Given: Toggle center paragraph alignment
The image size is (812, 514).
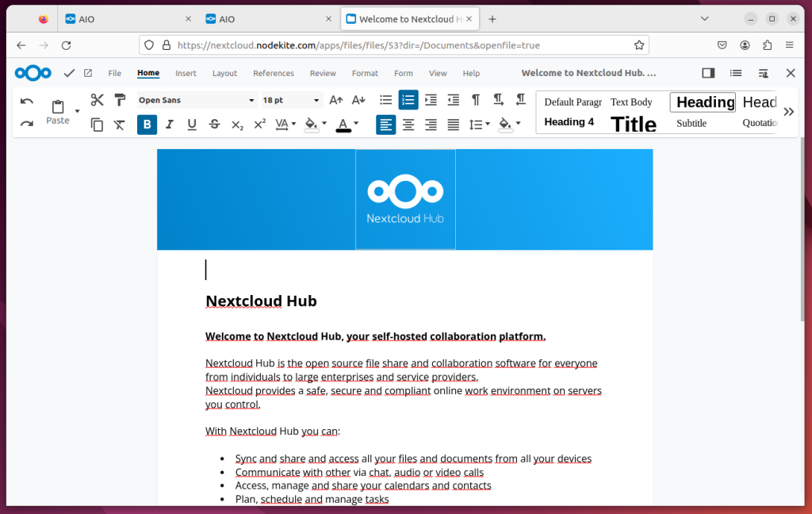Looking at the screenshot, I should tap(410, 125).
